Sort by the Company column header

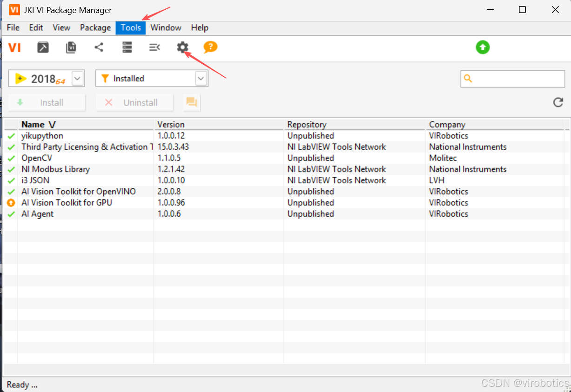click(495, 125)
